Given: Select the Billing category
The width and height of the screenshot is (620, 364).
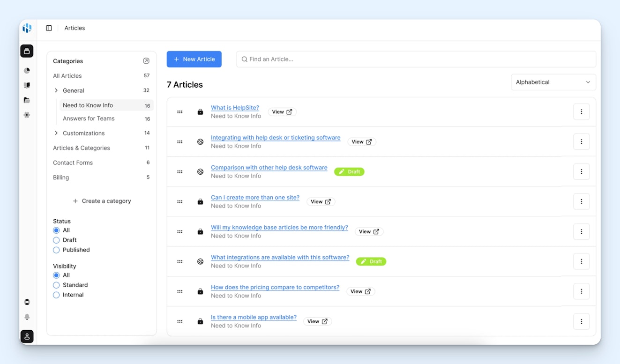Looking at the screenshot, I should (61, 178).
